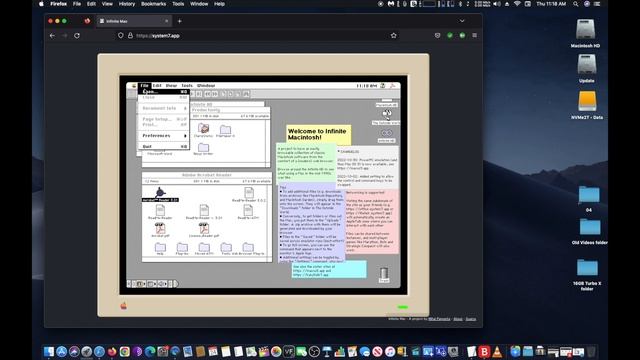Open Firefox hamburger application menu
This screenshot has height=360, width=640.
474,36
